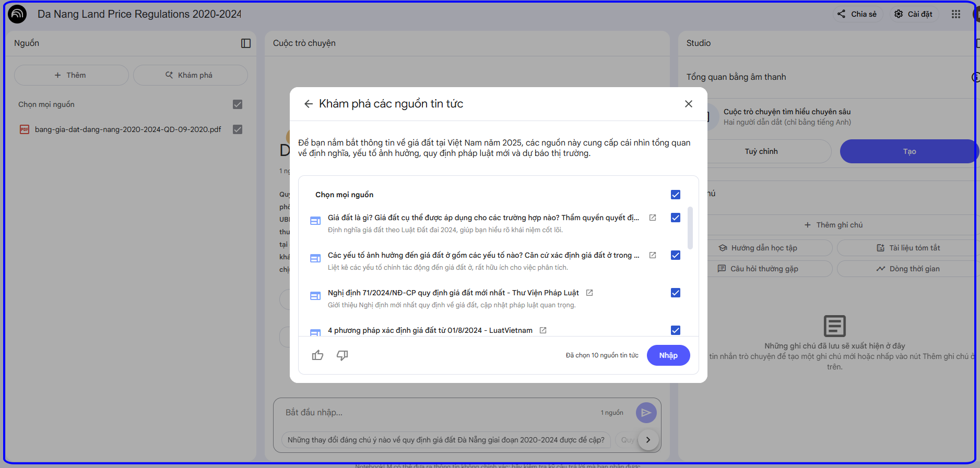This screenshot has height=468, width=980.
Task: Show next suggested question with chevron arrow
Action: [x=648, y=440]
